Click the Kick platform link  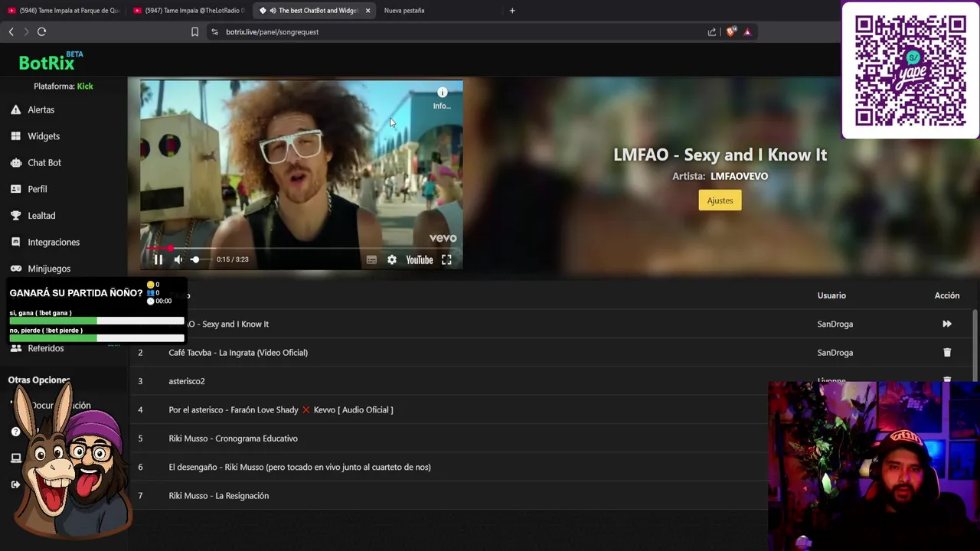coord(85,86)
